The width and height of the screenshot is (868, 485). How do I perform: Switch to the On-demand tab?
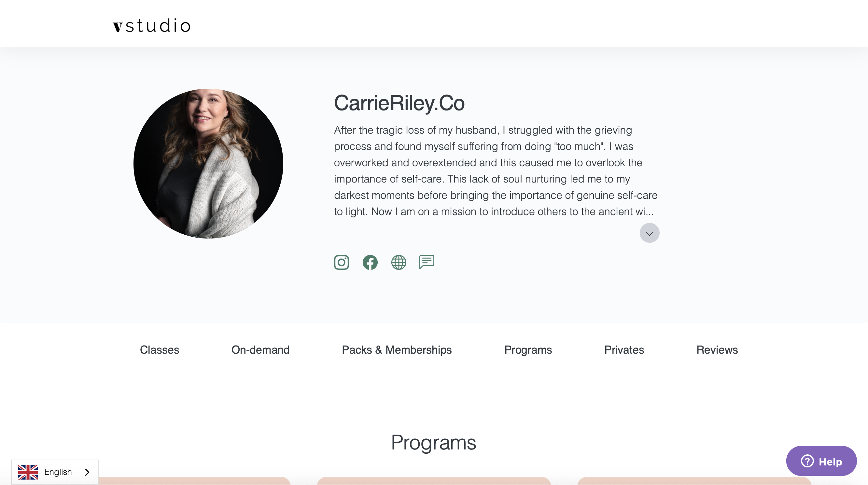[260, 350]
